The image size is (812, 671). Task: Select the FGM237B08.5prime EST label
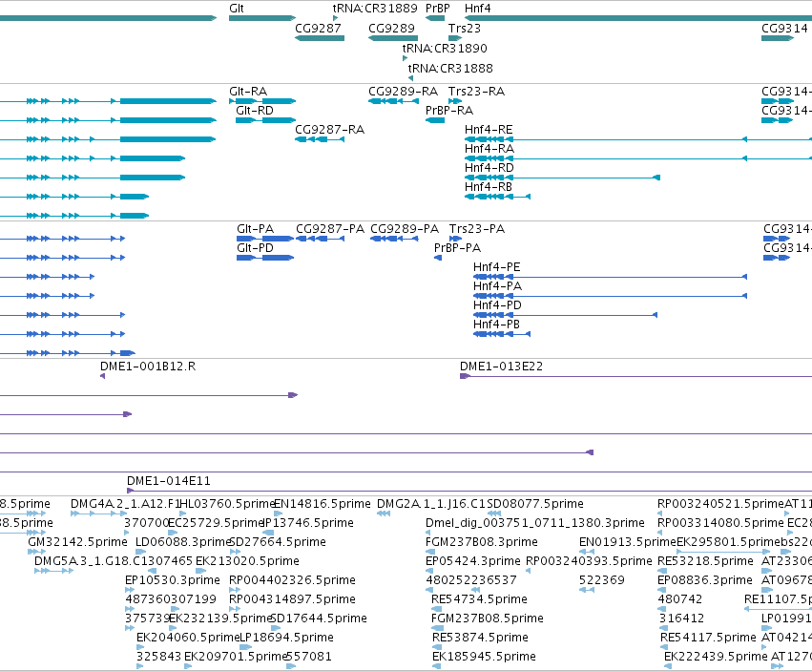(488, 619)
